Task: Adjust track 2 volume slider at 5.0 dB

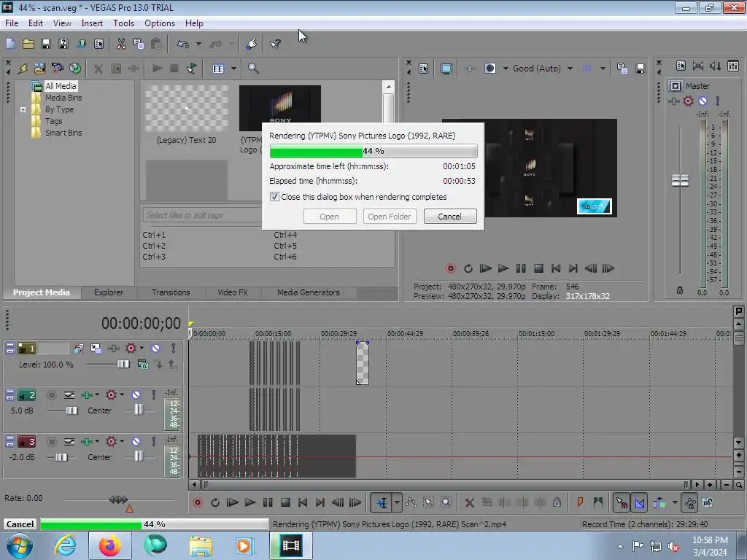Action: pos(71,411)
